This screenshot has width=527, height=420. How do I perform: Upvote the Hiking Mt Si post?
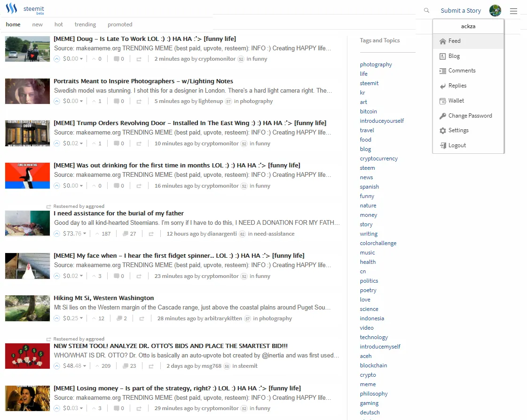pos(57,318)
